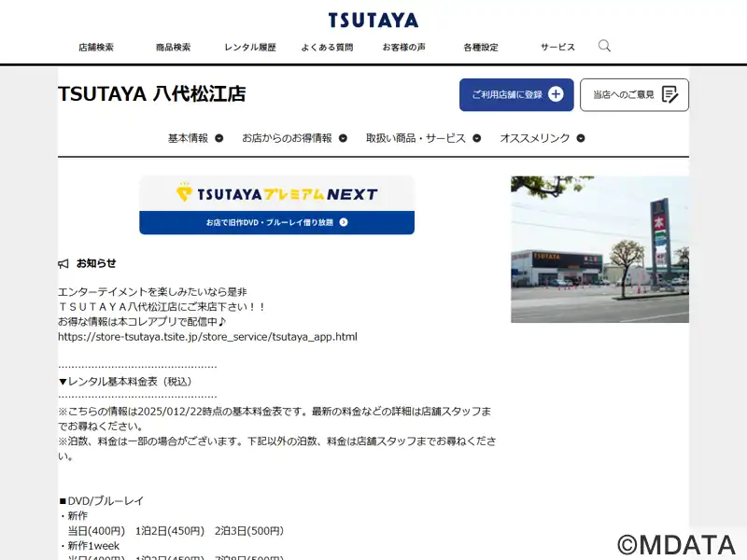The height and width of the screenshot is (560, 747).
Task: Click the ▼レンタル基本料金表（税込） text
Action: (x=125, y=382)
